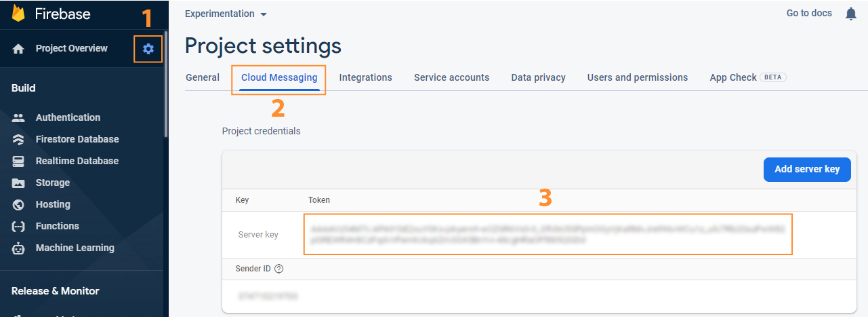
Task: Click the sidebar vertical scrollbar
Action: [x=165, y=81]
